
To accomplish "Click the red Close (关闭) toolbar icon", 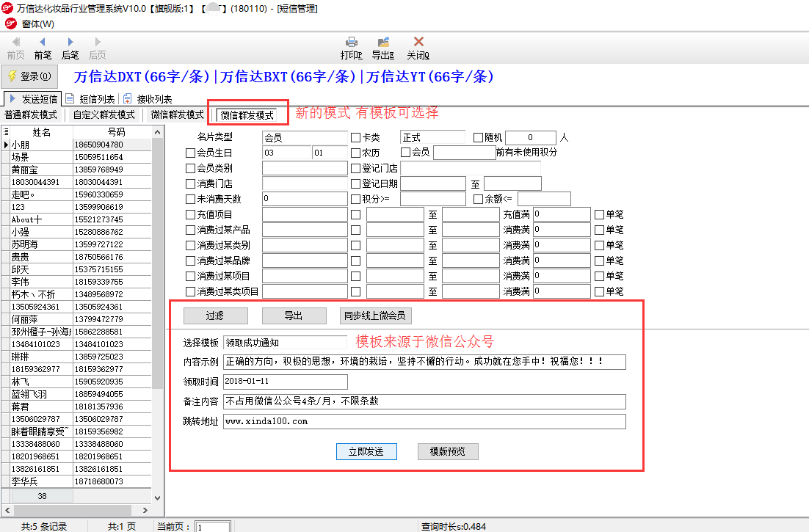I will [418, 43].
